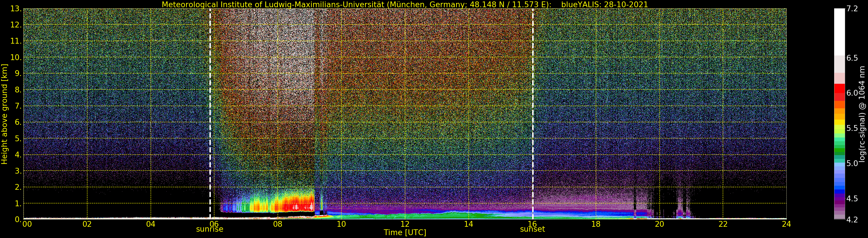Image resolution: width=868 pixels, height=238 pixels.
Task: Pick the green segment of the colorbar
Action: [839, 150]
